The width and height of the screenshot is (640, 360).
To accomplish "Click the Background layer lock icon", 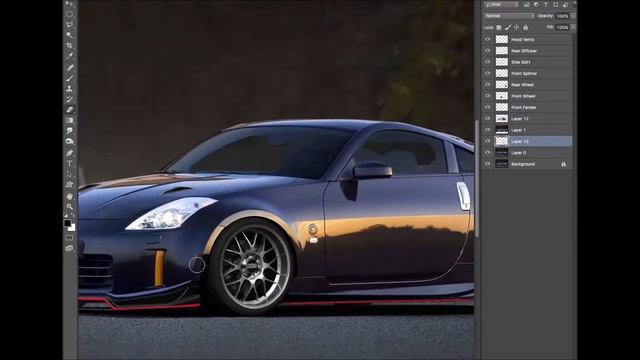I will click(x=563, y=164).
